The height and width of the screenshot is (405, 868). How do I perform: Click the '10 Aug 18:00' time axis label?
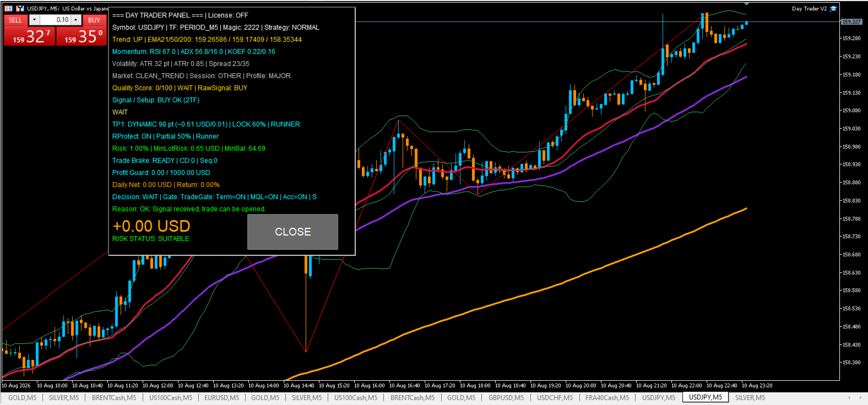[475, 386]
